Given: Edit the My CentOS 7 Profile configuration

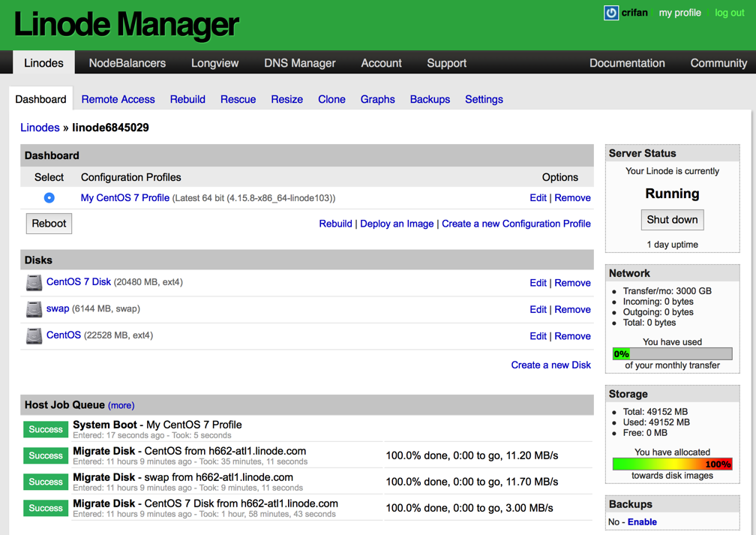Looking at the screenshot, I should point(538,198).
